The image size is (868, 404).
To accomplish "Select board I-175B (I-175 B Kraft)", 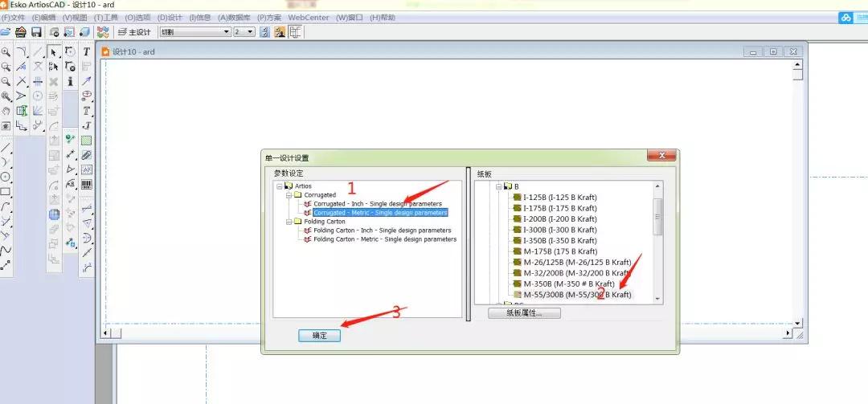I will point(560,208).
